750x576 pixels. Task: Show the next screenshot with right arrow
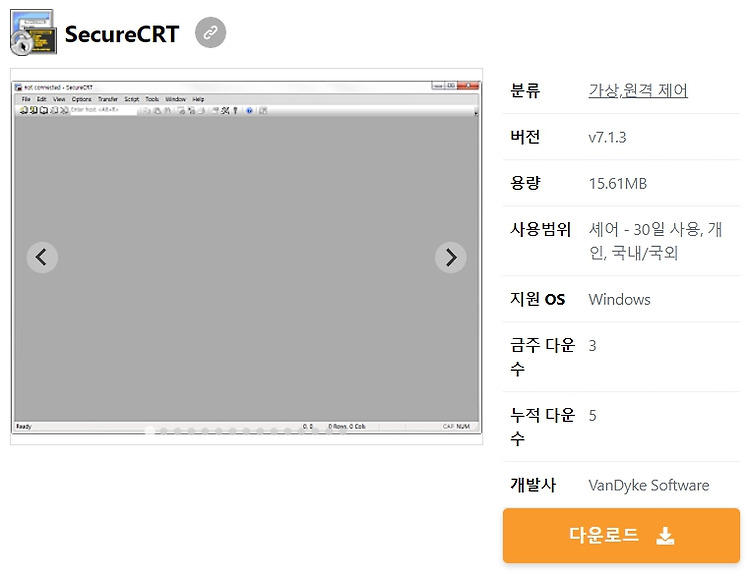[x=451, y=257]
